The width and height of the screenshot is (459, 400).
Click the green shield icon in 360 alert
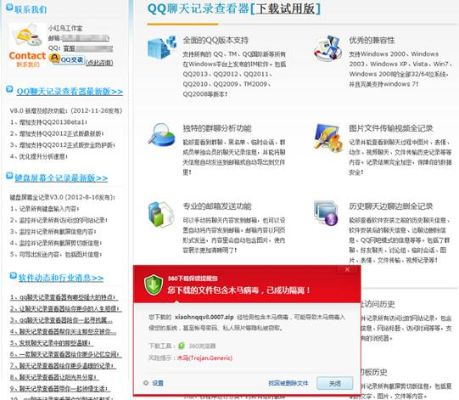(x=153, y=285)
